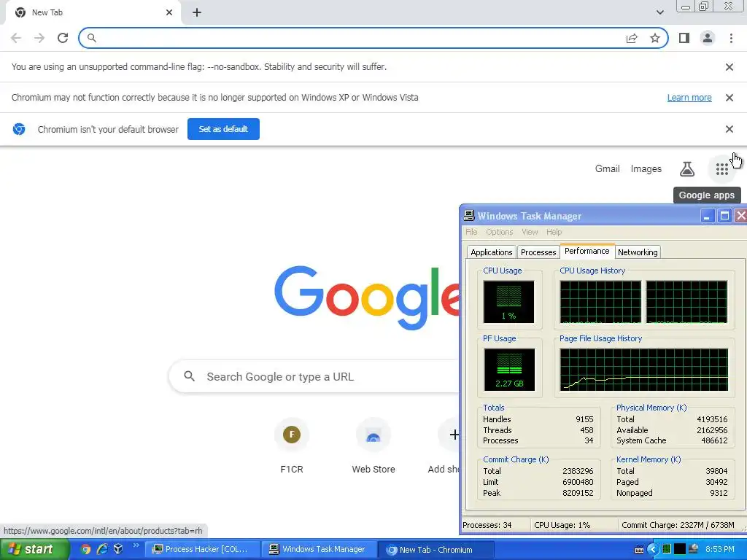Click the PF Usage meter
The image size is (747, 560).
[x=509, y=370]
